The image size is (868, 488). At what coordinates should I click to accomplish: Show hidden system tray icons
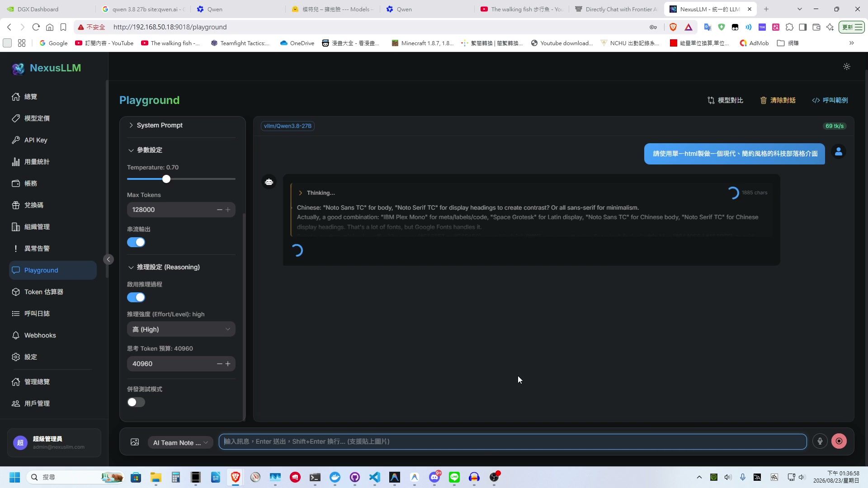coord(699,477)
